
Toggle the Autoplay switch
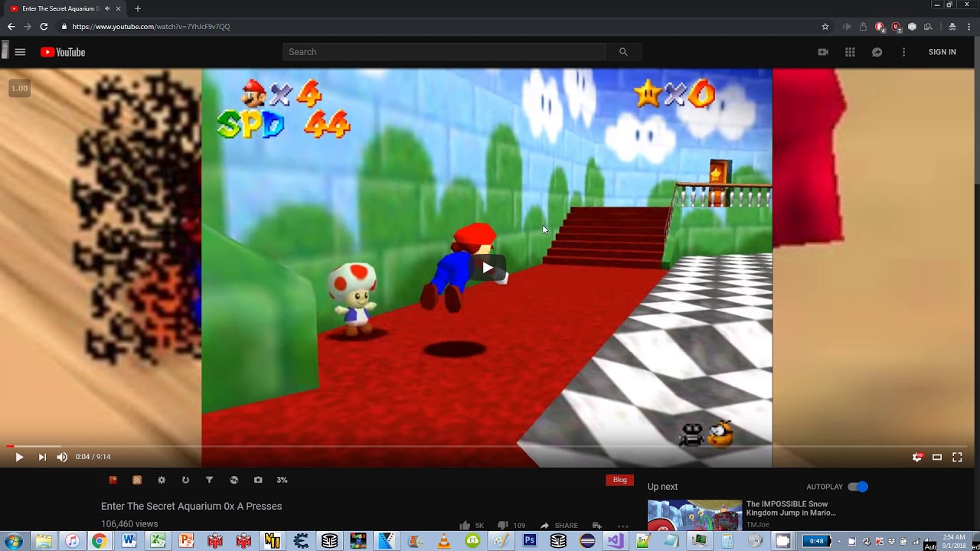tap(858, 487)
